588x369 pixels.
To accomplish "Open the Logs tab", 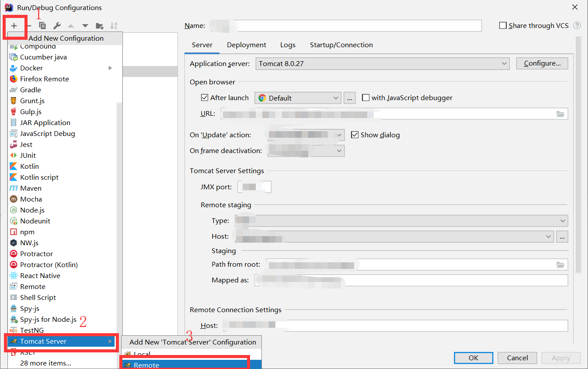I will pos(288,45).
